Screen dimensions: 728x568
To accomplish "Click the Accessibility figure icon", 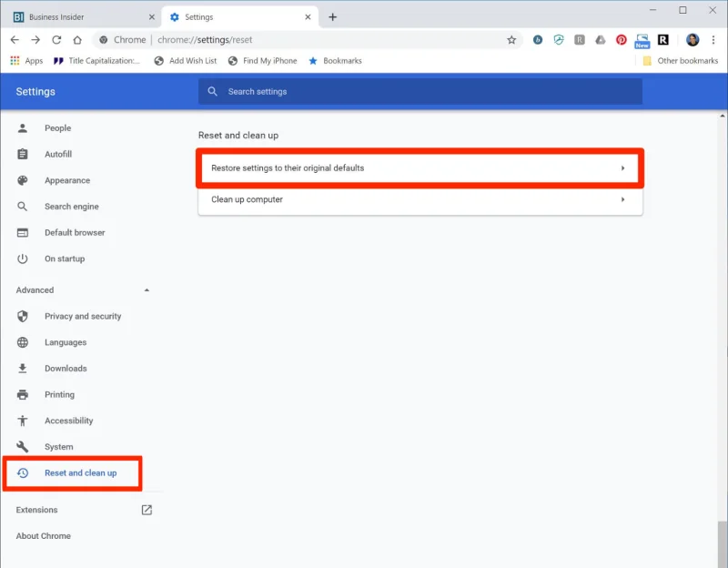I will [x=22, y=421].
